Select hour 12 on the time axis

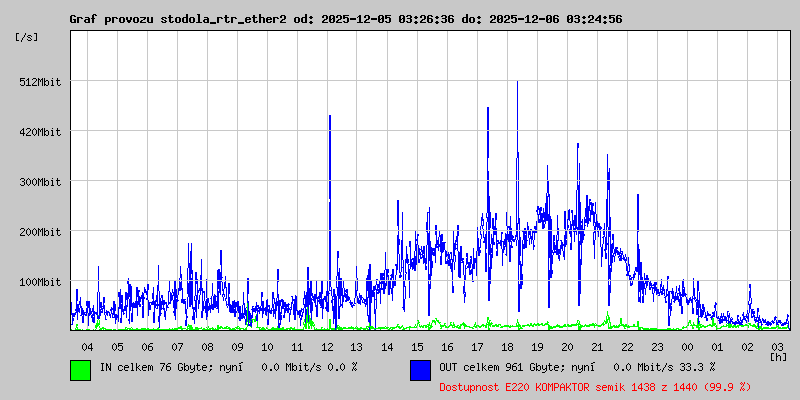pyautogui.click(x=327, y=346)
